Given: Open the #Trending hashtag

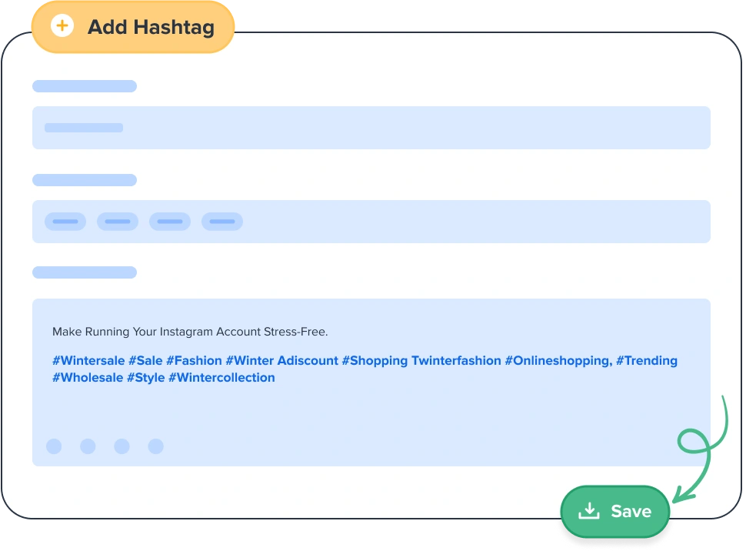Looking at the screenshot, I should coord(646,361).
